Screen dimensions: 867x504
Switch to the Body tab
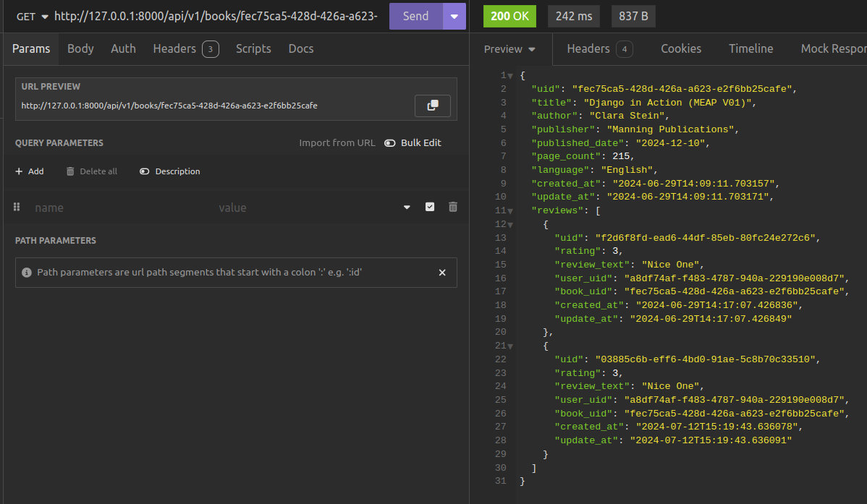[80, 48]
